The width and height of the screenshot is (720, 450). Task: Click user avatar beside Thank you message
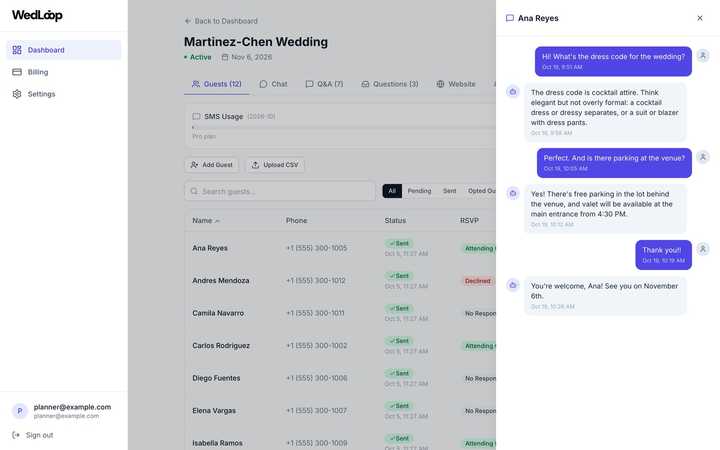(703, 249)
